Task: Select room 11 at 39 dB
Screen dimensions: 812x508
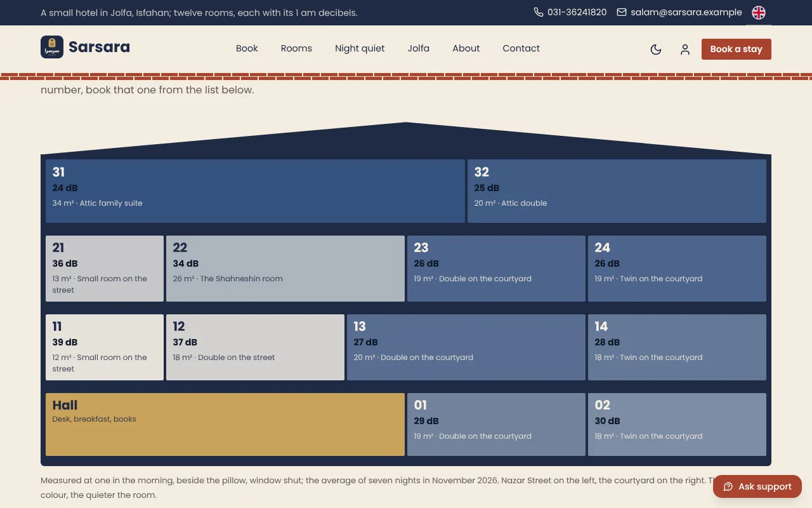Action: [105, 347]
